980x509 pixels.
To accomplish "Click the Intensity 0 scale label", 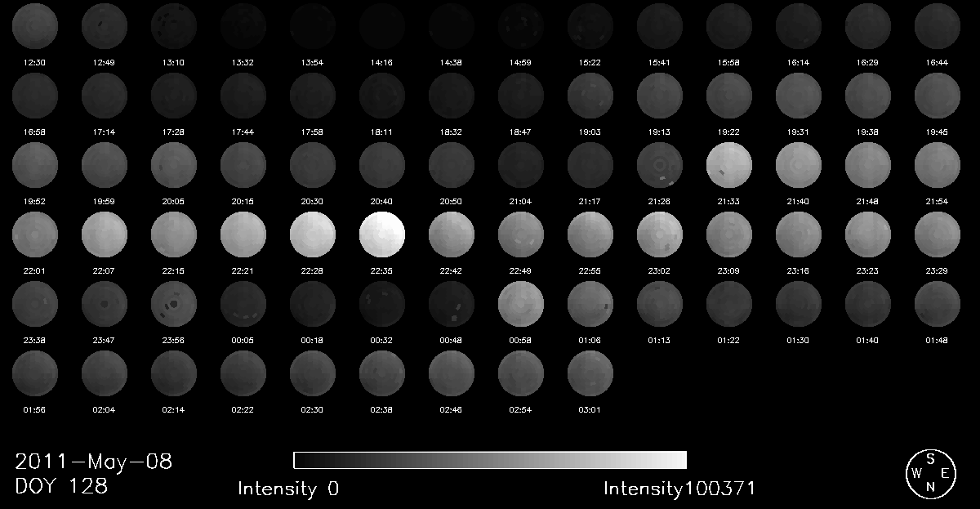I will coord(288,489).
